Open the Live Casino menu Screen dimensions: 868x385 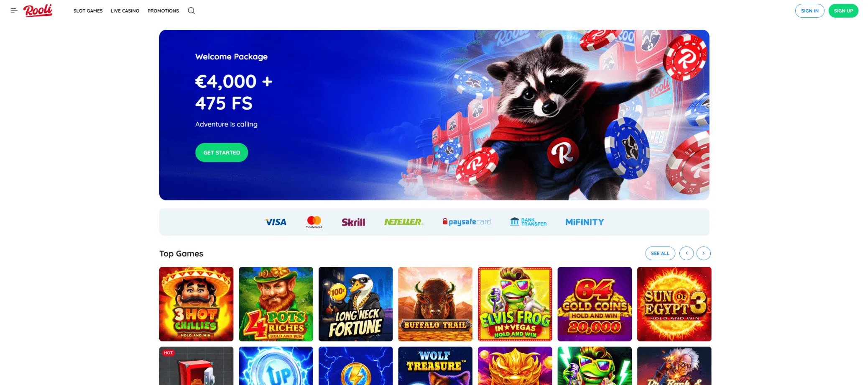pos(125,11)
